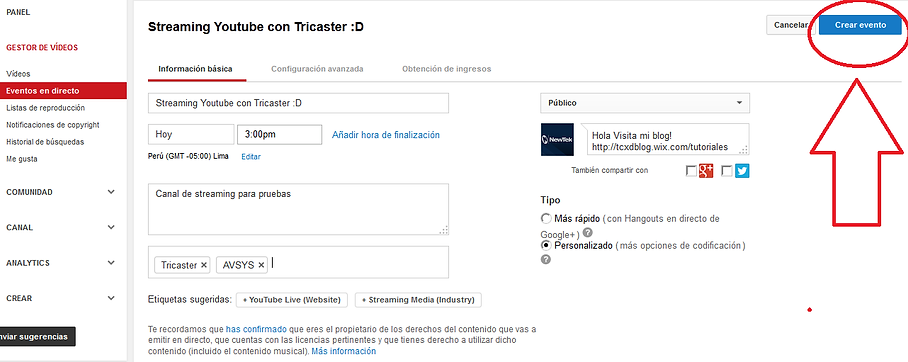The image size is (908, 362).
Task: Click Añadir hora de finalización link
Action: pyautogui.click(x=386, y=135)
